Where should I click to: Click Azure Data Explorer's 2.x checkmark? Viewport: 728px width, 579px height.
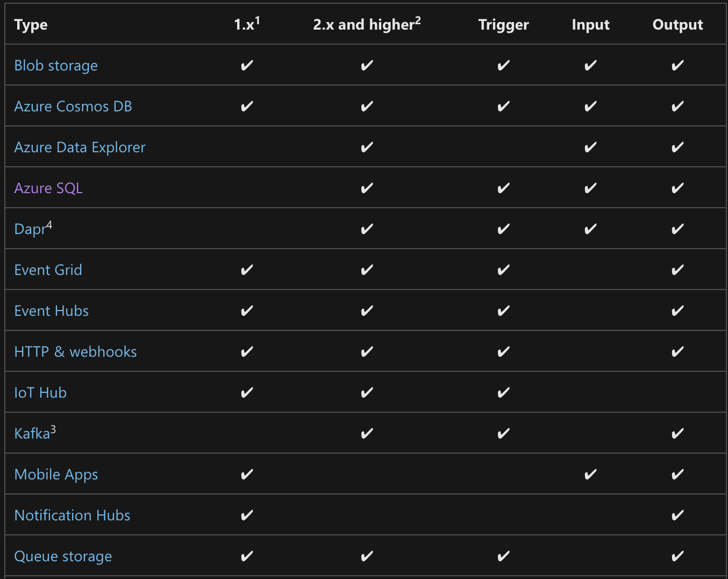click(x=367, y=147)
